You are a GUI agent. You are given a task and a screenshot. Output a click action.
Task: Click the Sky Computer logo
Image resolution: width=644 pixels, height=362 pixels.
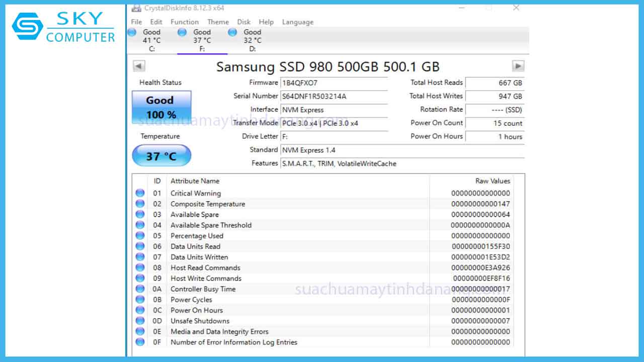click(63, 27)
